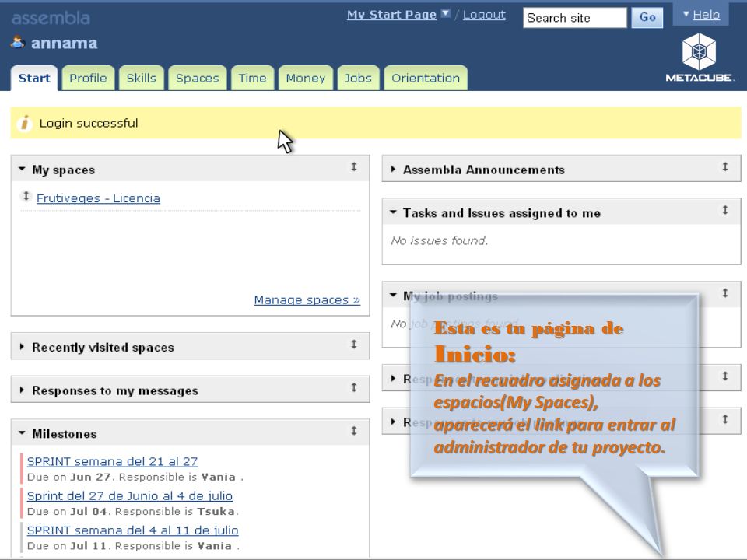Click the assembla logo text
This screenshot has height=560, width=747.
coord(51,18)
